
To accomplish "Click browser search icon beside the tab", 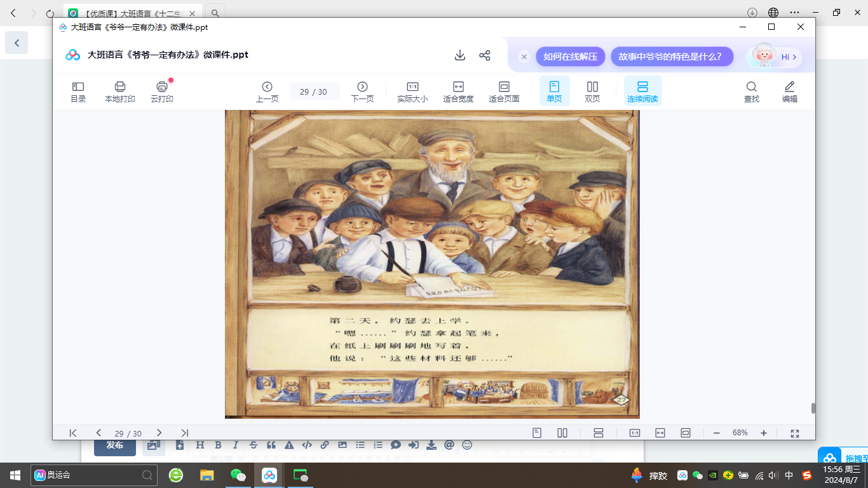I will point(215,13).
